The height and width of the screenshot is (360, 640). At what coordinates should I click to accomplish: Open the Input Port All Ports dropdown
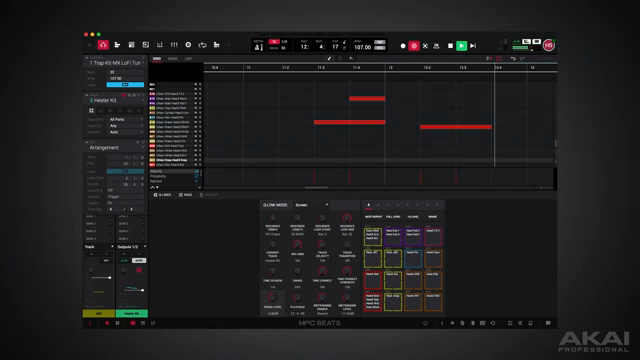coord(126,119)
